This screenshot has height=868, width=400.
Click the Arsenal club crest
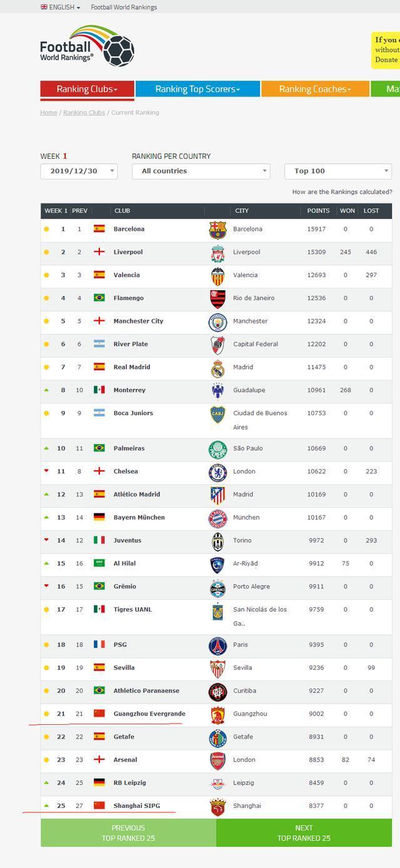point(217,760)
